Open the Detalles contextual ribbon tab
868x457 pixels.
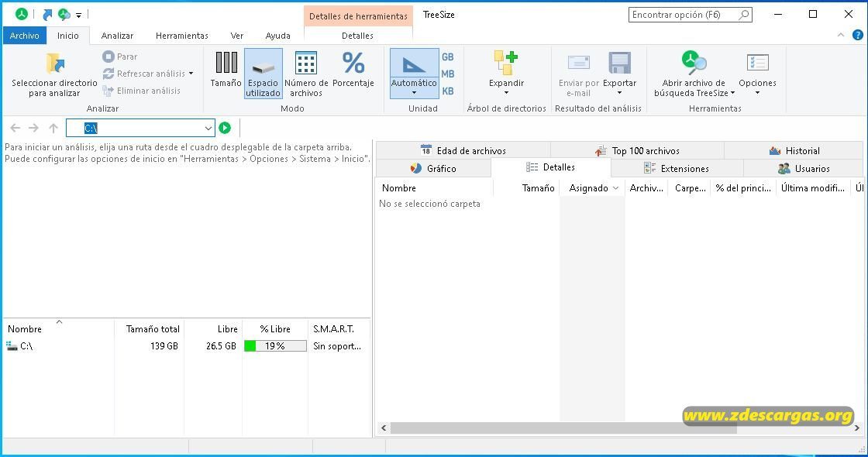(357, 36)
